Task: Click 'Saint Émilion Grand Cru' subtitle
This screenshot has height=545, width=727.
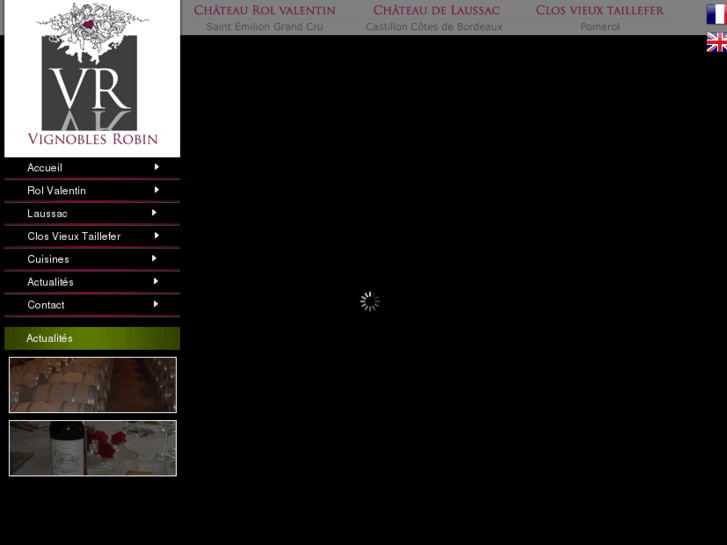Action: (x=265, y=26)
